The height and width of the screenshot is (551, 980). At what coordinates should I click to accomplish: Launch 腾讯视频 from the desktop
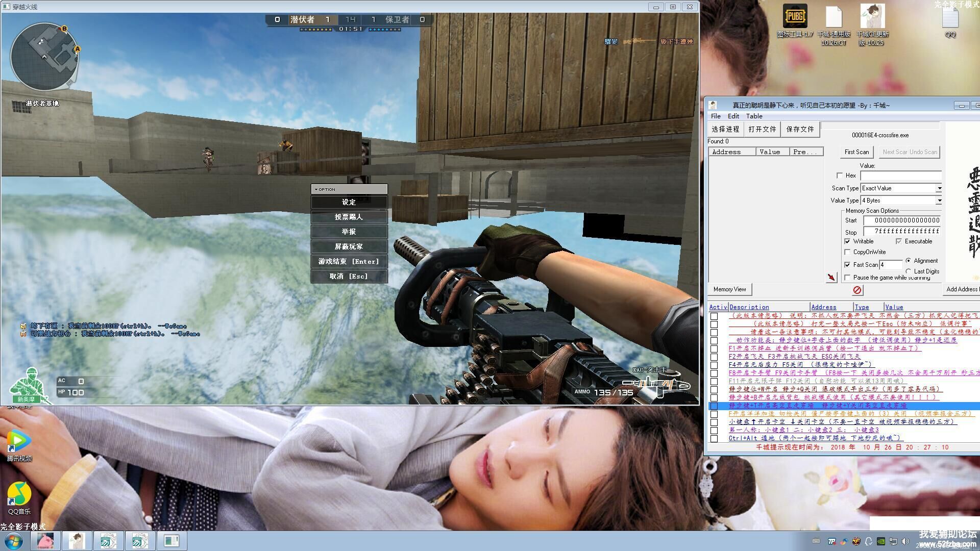[x=19, y=445]
